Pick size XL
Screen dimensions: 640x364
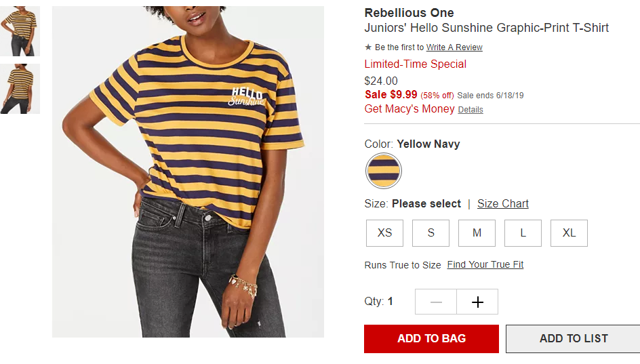click(x=569, y=233)
